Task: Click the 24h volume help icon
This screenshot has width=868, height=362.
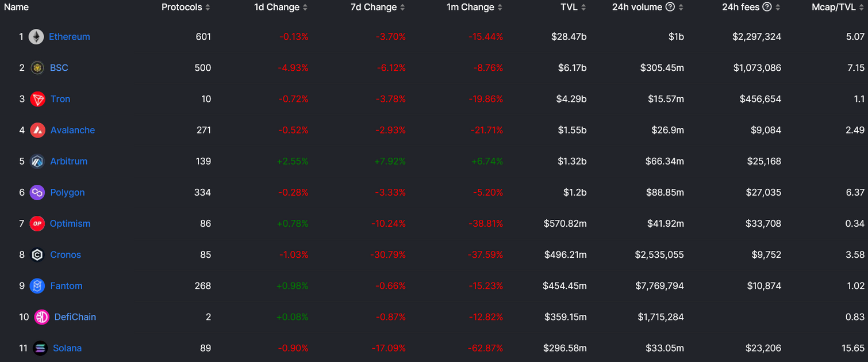Action: pyautogui.click(x=670, y=7)
